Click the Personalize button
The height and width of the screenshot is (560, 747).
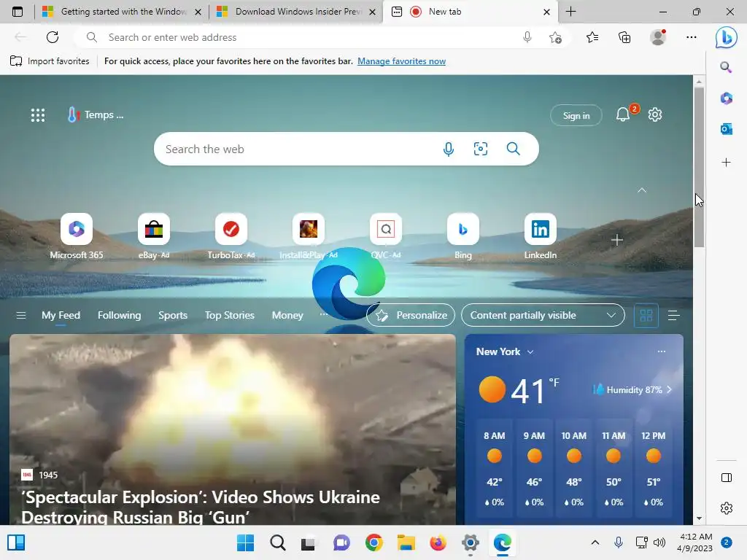[x=411, y=315]
